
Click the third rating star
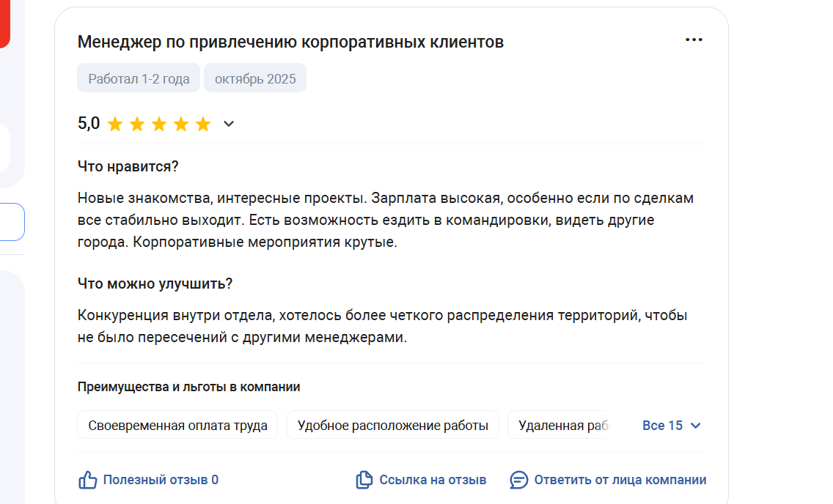(159, 124)
